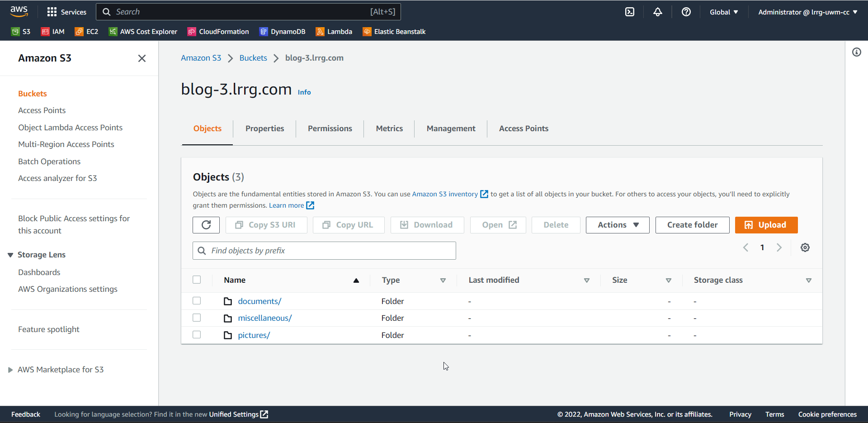Open the objects table preferences gear
Viewport: 868px width, 423px height.
pyautogui.click(x=805, y=247)
